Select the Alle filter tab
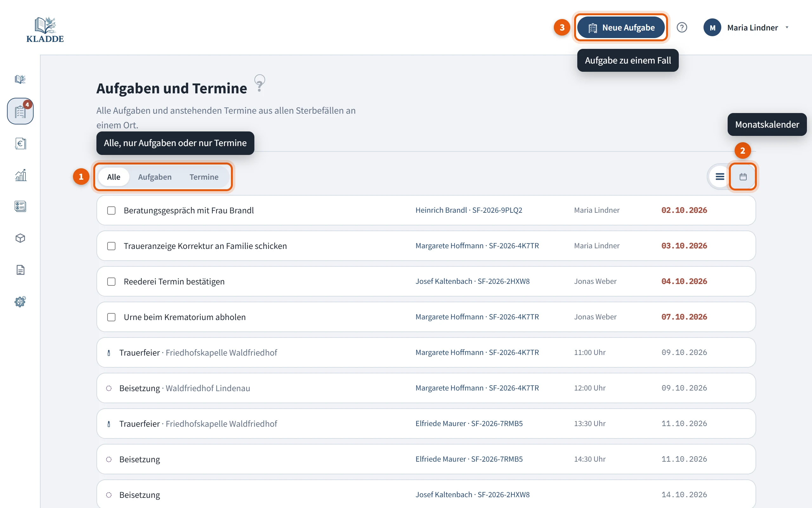Screen dimensions: 812x508 (x=114, y=177)
